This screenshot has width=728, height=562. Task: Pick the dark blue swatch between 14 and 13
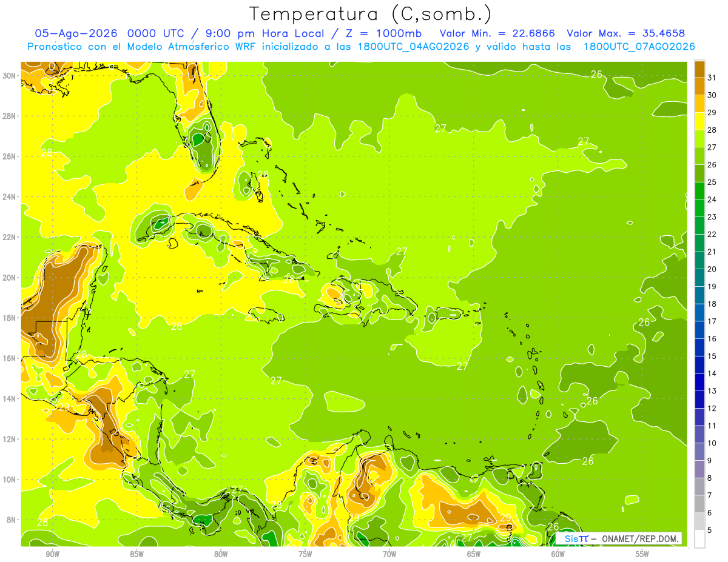(699, 383)
